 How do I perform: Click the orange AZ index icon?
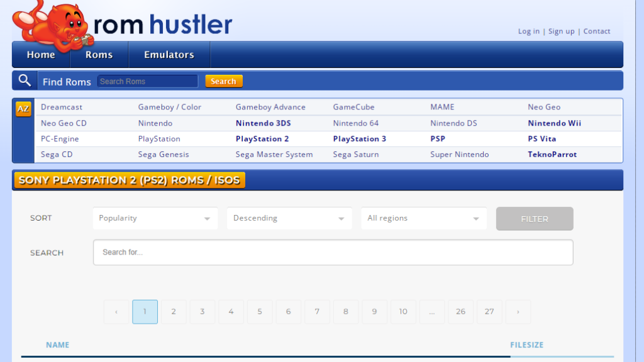pos(23,109)
